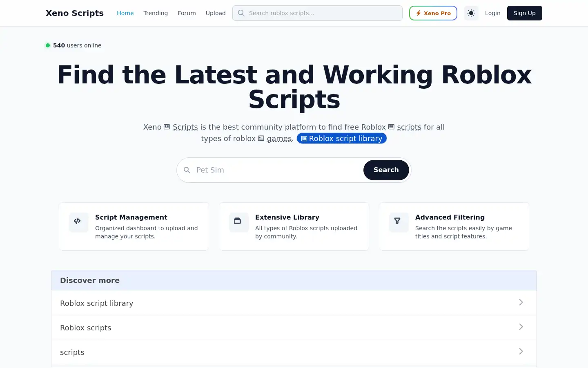Image resolution: width=588 pixels, height=368 pixels.
Task: Select the 'scripts' list entry text
Action: click(72, 352)
